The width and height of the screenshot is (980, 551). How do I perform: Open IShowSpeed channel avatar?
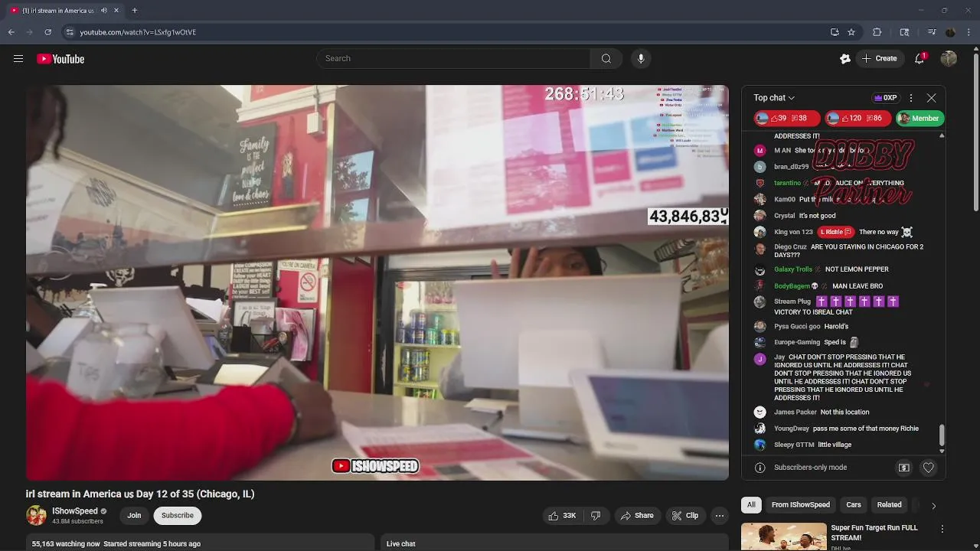click(36, 516)
